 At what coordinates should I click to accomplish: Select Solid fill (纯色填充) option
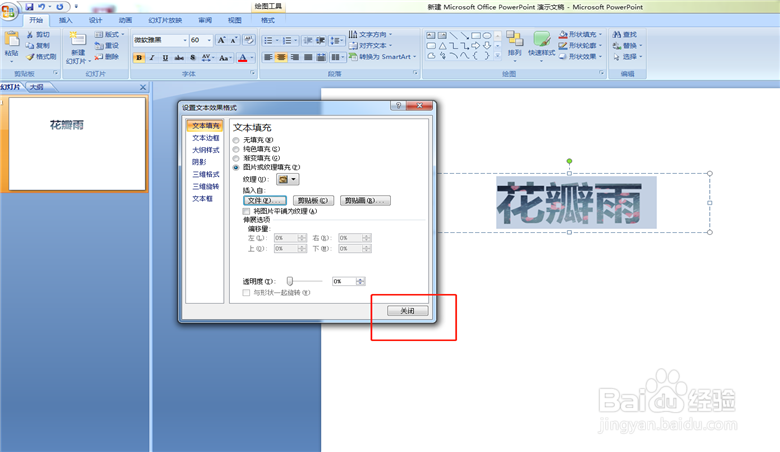tap(236, 149)
